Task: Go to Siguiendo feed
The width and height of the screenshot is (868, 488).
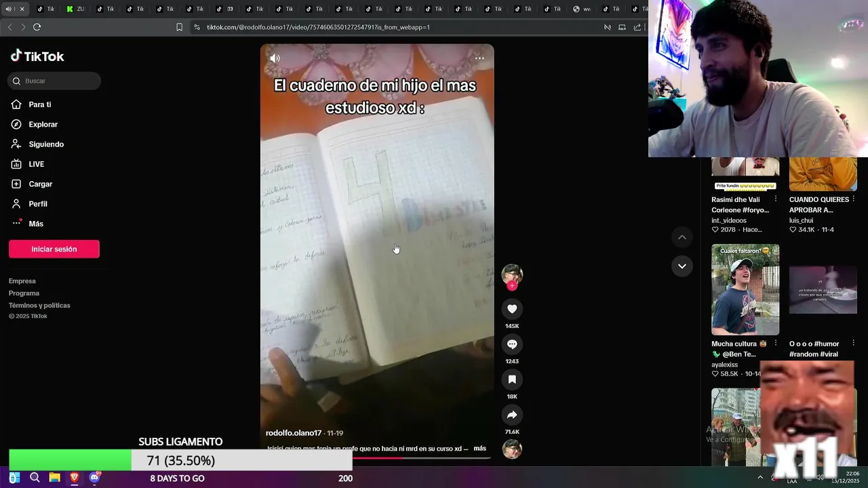Action: tap(46, 144)
